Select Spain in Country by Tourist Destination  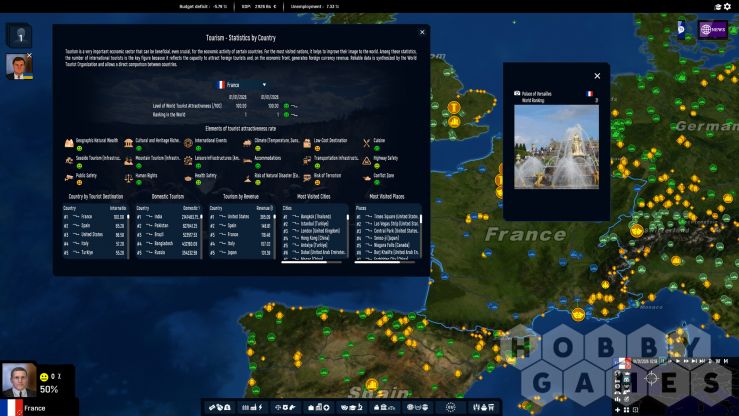(94, 226)
